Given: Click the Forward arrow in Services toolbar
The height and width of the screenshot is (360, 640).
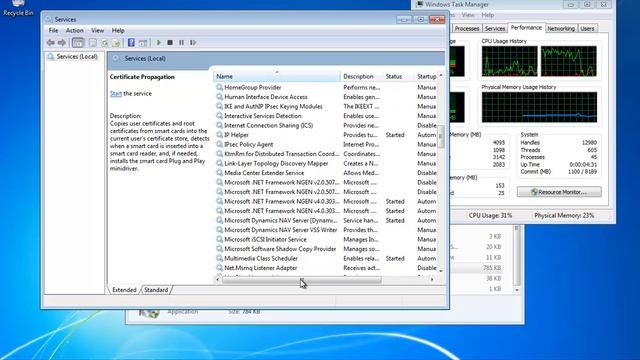Looking at the screenshot, I should click(x=62, y=42).
